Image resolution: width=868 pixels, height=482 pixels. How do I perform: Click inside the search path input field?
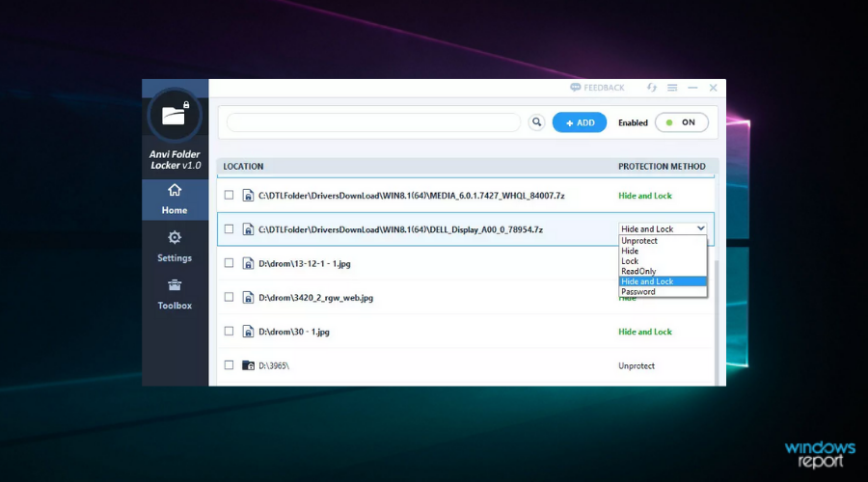point(373,122)
